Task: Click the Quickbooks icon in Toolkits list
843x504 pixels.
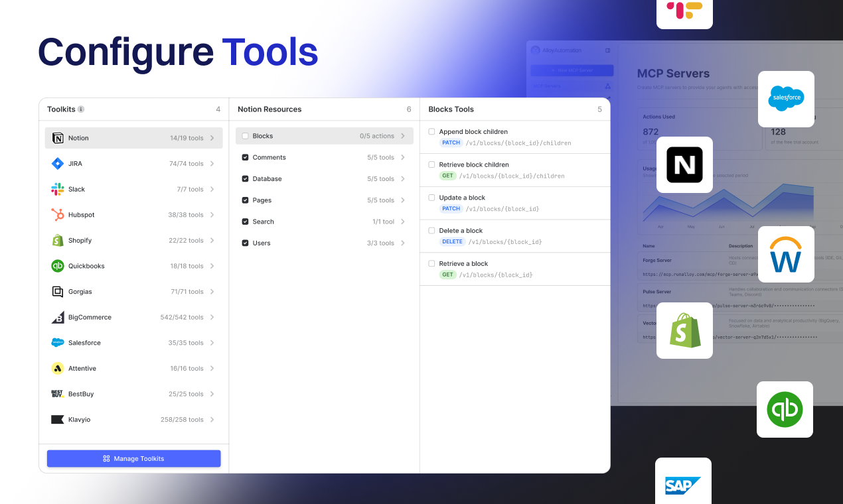Action: 58,266
